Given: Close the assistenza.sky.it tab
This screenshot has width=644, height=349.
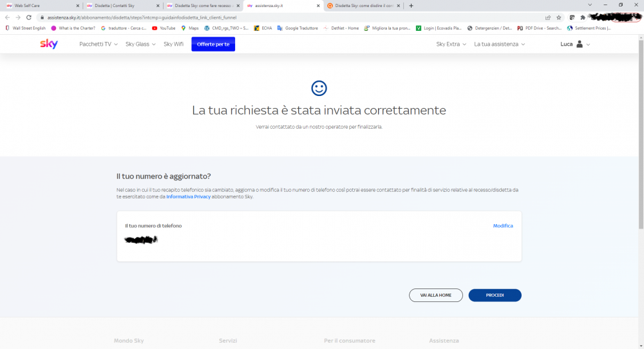Looking at the screenshot, I should [318, 6].
